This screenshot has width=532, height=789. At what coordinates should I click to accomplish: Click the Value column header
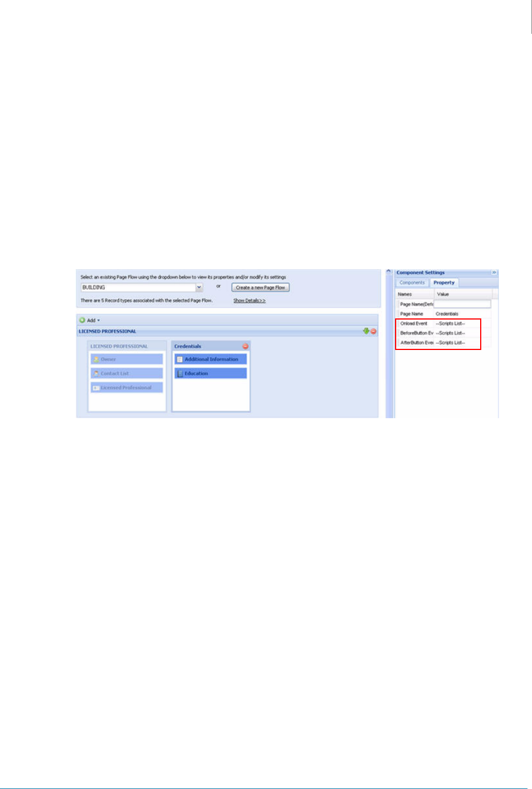(463, 294)
